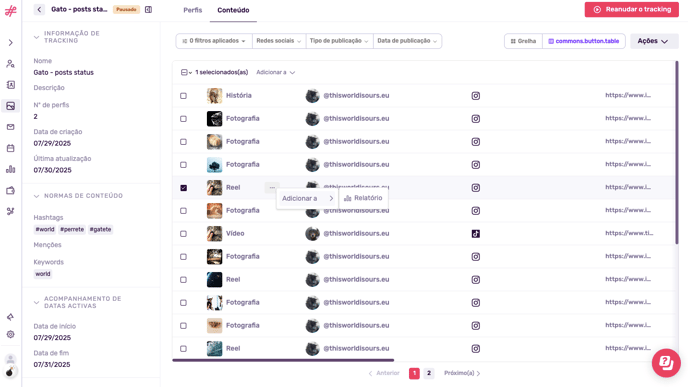Choose Relatório from the context menu
This screenshot has width=688, height=387.
363,198
